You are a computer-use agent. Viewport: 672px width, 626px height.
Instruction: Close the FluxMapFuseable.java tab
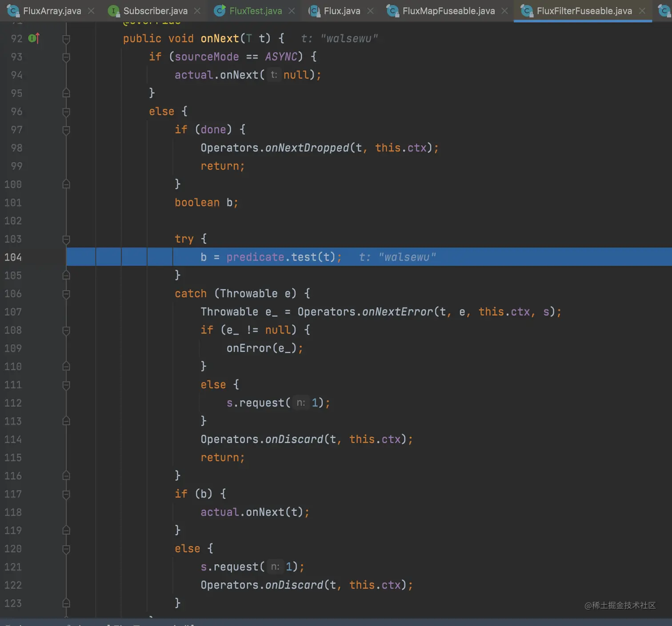pyautogui.click(x=504, y=11)
